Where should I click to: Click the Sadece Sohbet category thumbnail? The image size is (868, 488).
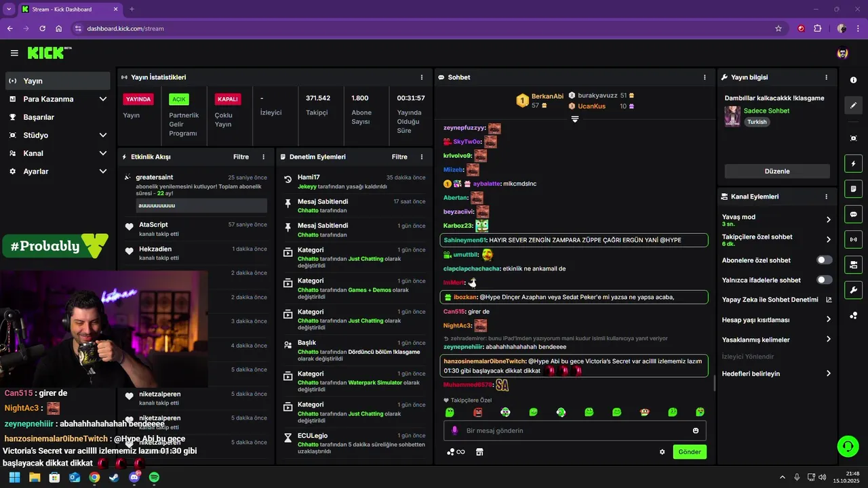(732, 117)
